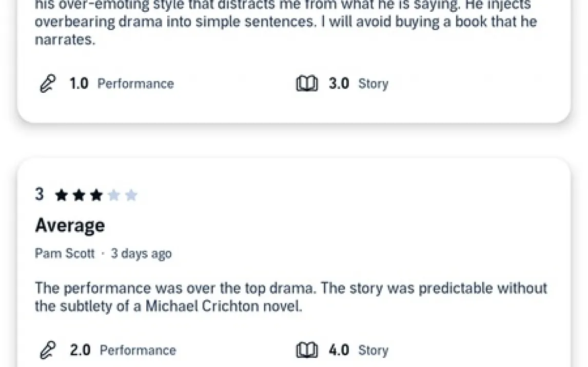Screen dimensions: 588x367
Task: Click the fourth, unfilled star in Pam Scott's review
Action: [114, 195]
